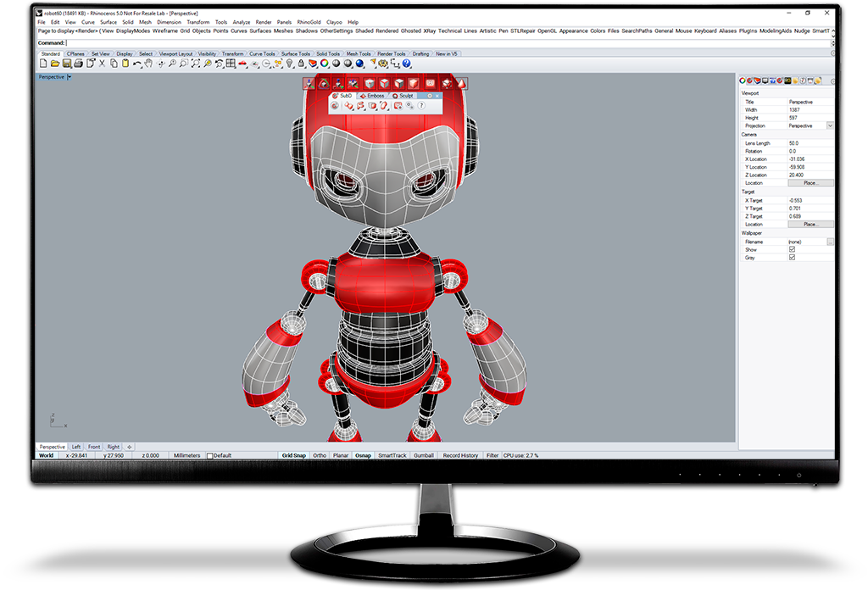Screen dimensions: 868x590
Task: Click the first SubD round icon in toolbar row
Action: coord(336,106)
